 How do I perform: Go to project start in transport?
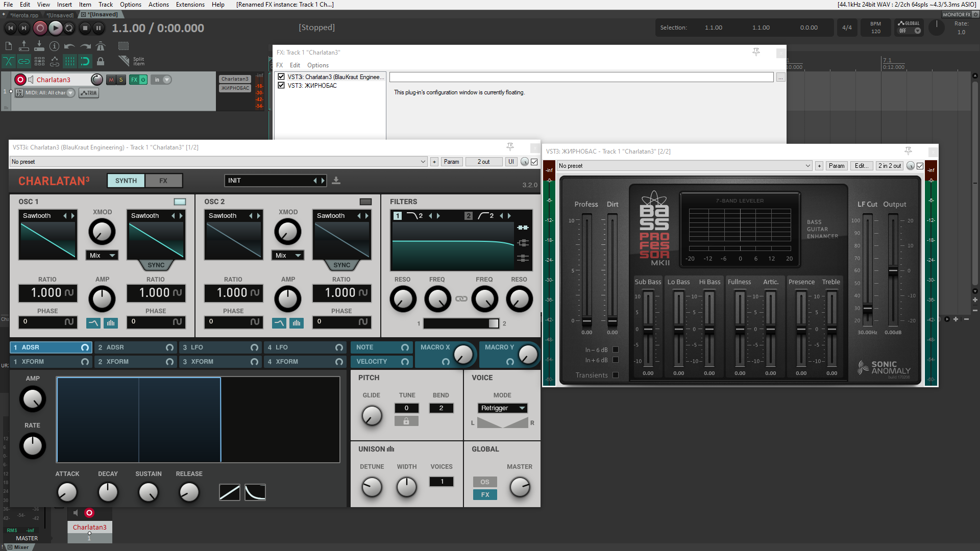pyautogui.click(x=10, y=28)
